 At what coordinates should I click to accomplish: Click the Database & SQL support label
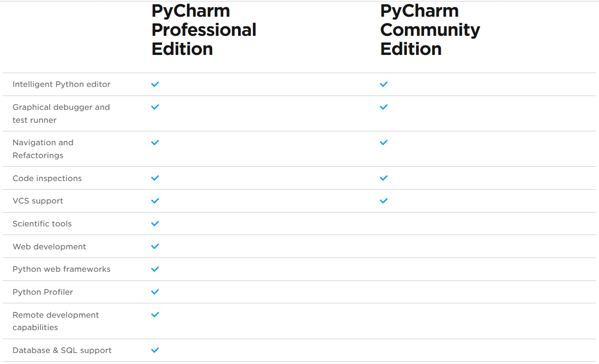62,351
